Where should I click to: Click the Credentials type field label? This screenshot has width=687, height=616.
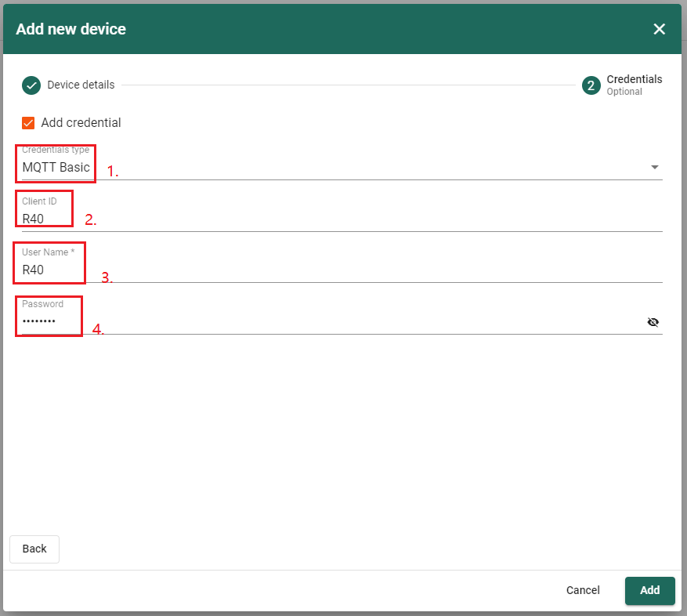click(x=55, y=150)
